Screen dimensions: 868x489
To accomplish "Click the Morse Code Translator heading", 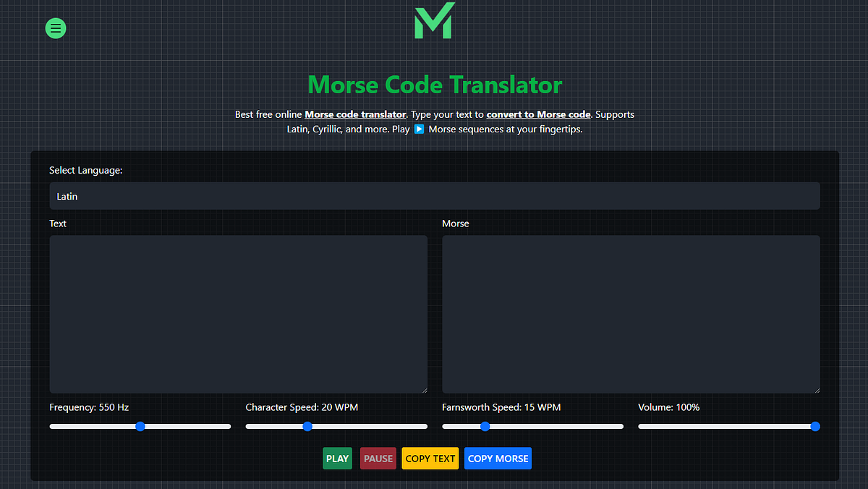I will (434, 85).
